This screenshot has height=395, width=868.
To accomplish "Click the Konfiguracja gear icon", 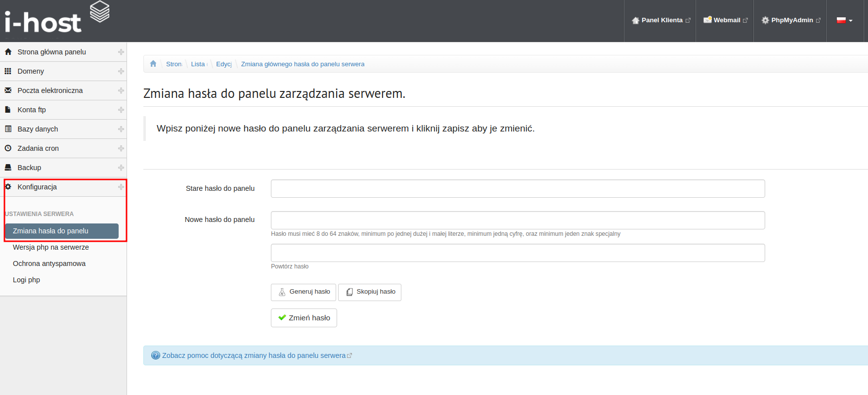I will 8,187.
